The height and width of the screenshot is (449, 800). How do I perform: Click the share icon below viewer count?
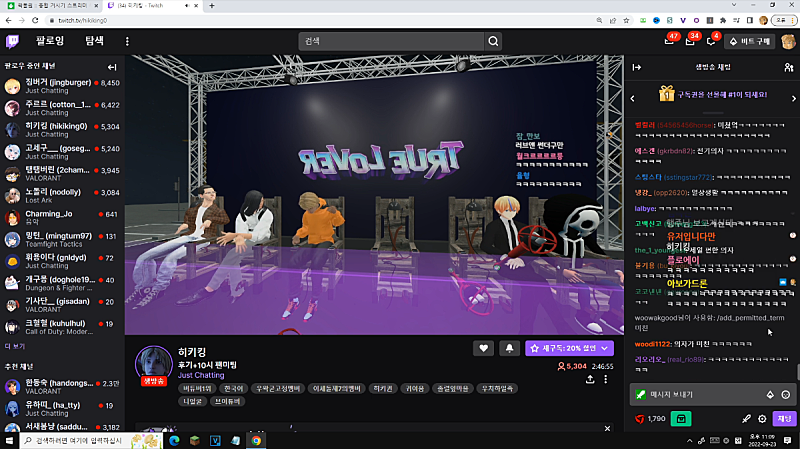click(590, 380)
